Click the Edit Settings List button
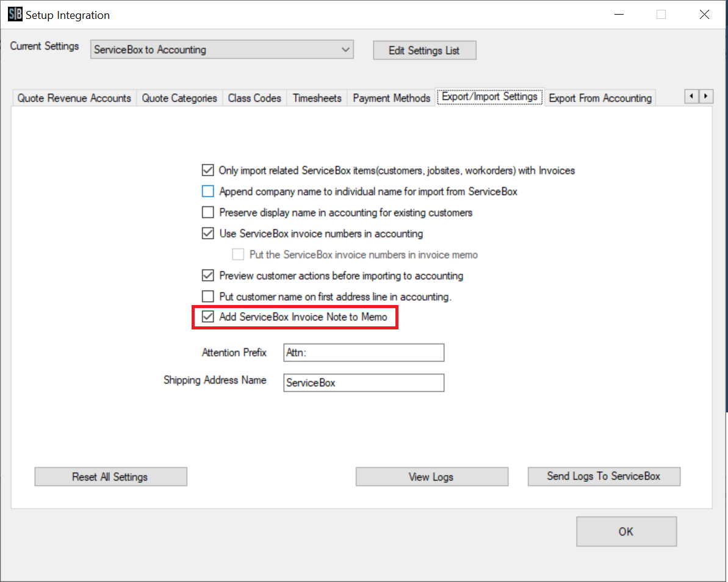Screen dimensions: 728x582 (424, 50)
